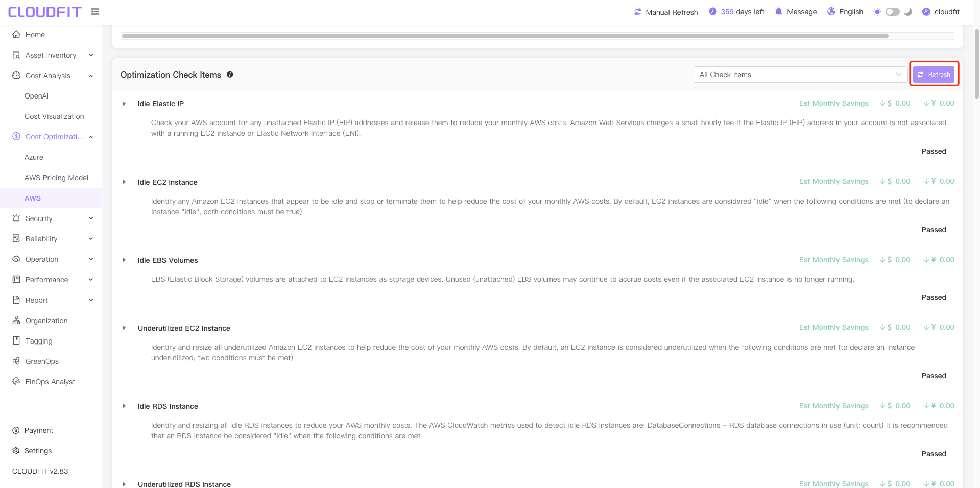Click the Home house icon
The width and height of the screenshot is (980, 488).
click(16, 34)
